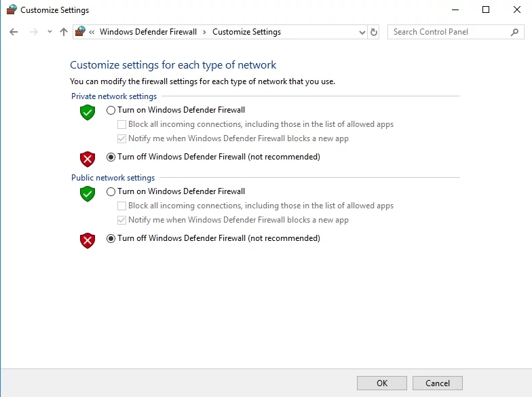Click the red shield under Public network

point(88,240)
